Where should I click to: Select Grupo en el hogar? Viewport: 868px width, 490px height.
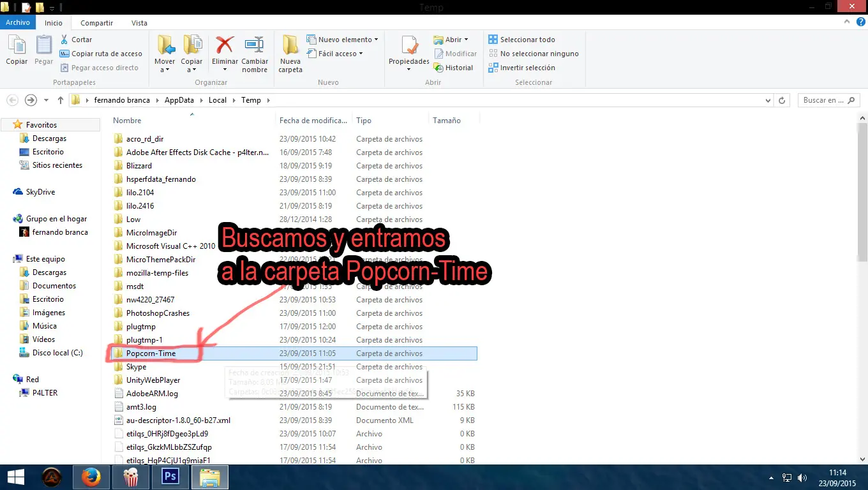(x=56, y=219)
